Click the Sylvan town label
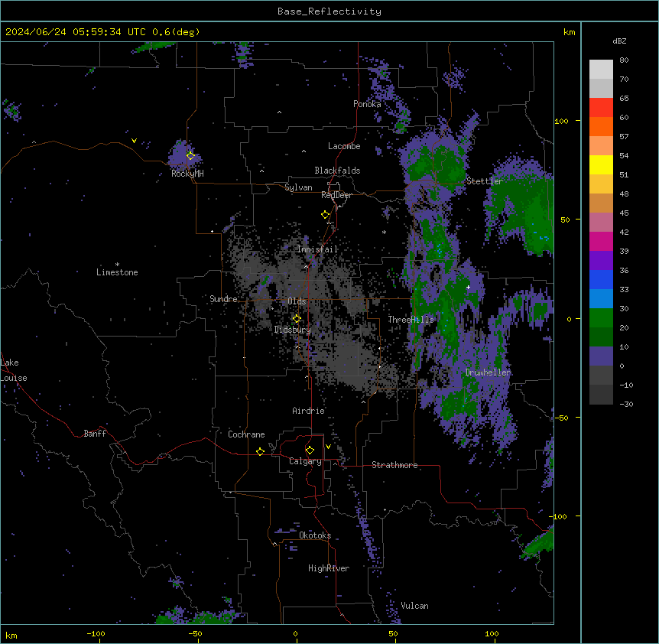Viewport: 659px width, 644px height. point(298,187)
